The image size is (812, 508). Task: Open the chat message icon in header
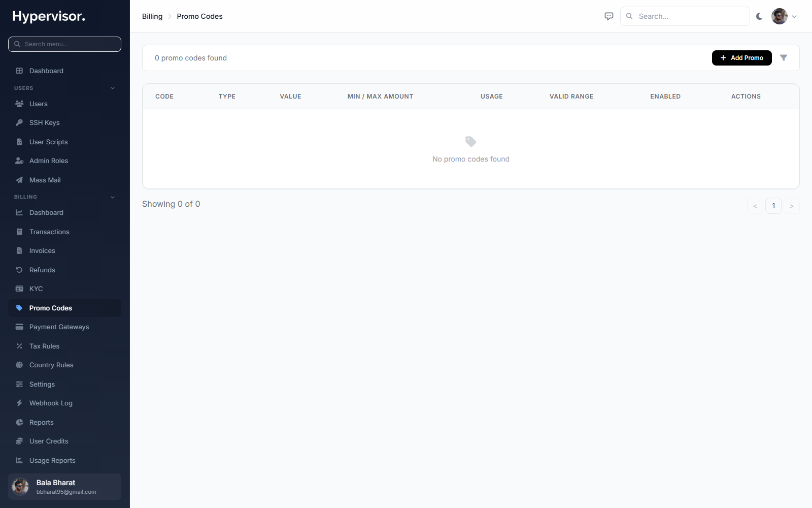tap(609, 16)
